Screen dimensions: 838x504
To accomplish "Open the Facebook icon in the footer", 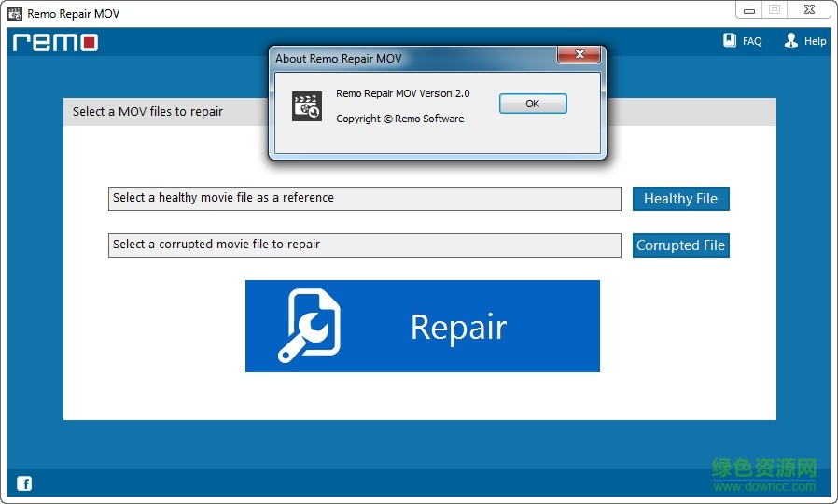I will click(x=24, y=483).
